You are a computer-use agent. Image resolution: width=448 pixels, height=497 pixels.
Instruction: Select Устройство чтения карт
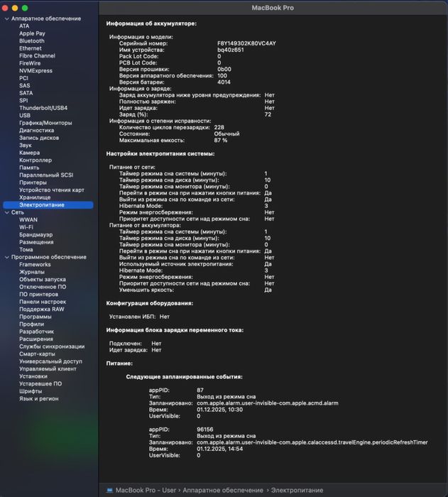(x=52, y=190)
